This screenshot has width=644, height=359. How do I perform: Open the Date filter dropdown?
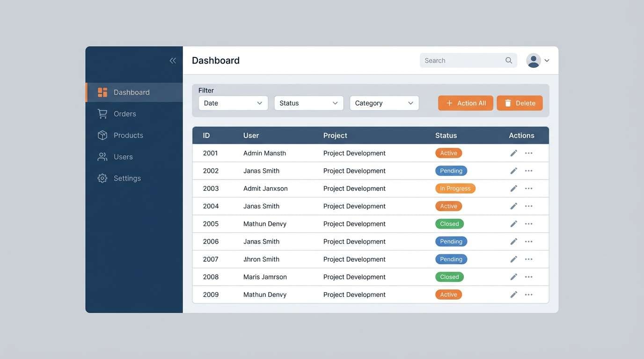[233, 102]
